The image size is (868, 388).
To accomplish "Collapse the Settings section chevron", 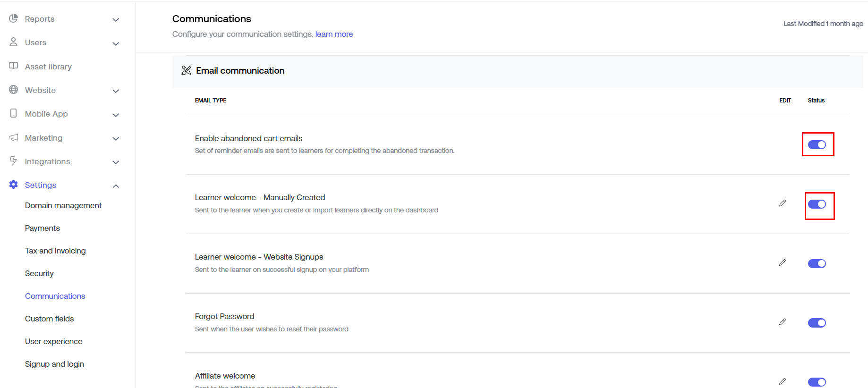I will pos(116,186).
